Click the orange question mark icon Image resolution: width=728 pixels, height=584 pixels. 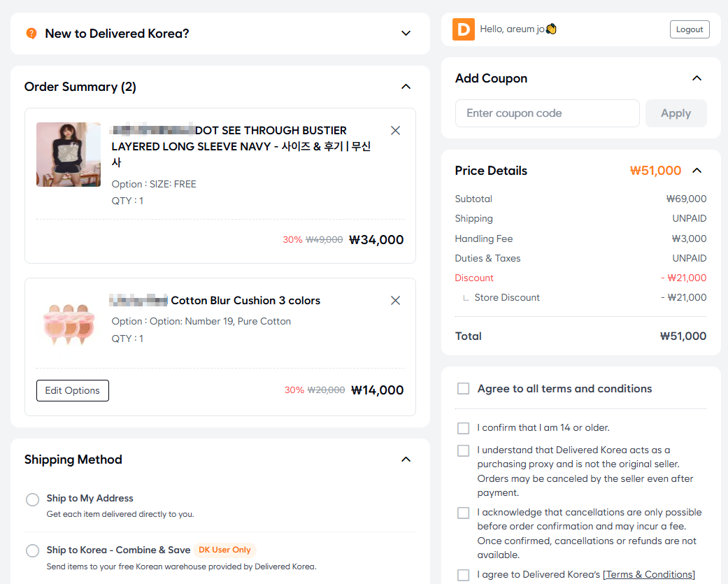click(x=31, y=34)
